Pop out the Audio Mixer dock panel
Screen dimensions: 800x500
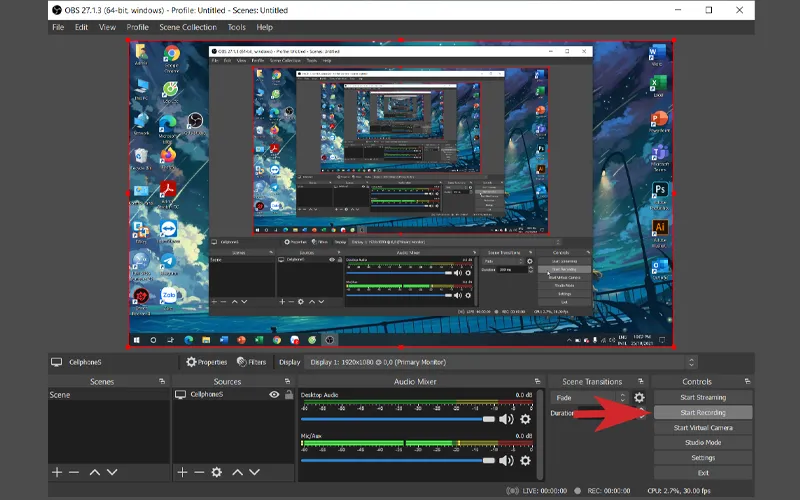(x=537, y=381)
